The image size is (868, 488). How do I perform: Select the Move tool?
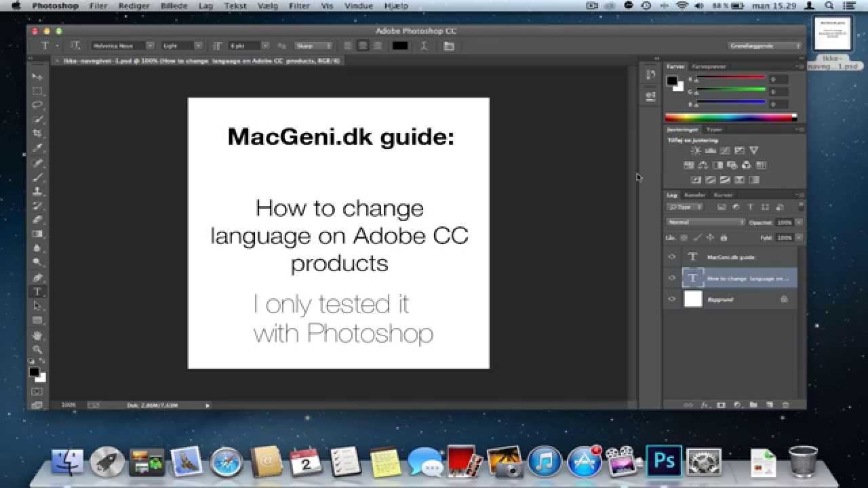37,77
